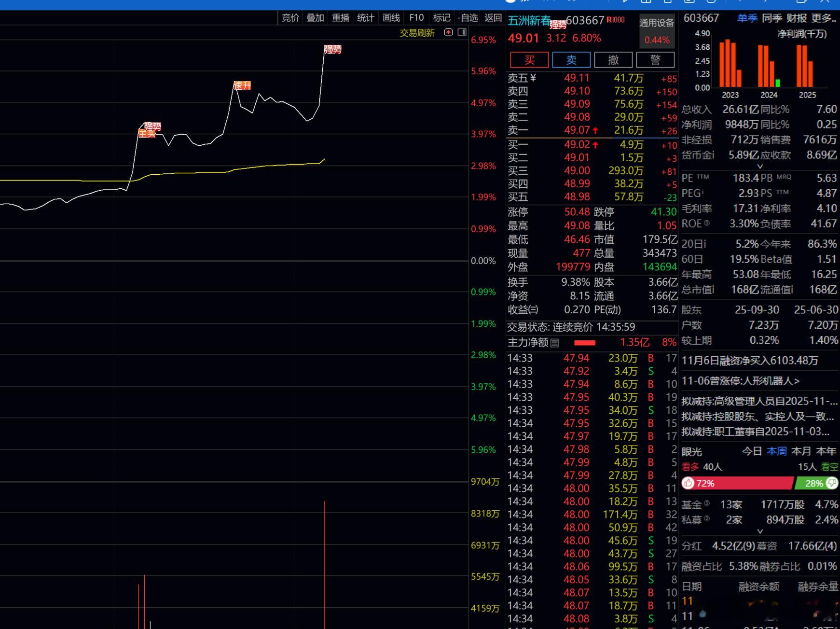Click the 看多 bullish label

[x=690, y=467]
